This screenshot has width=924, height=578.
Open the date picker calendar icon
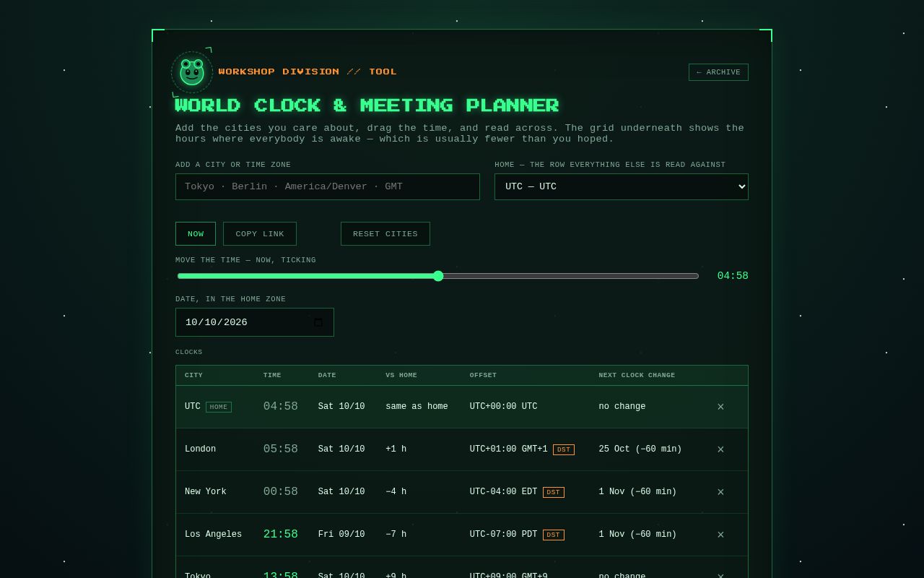pyautogui.click(x=318, y=322)
